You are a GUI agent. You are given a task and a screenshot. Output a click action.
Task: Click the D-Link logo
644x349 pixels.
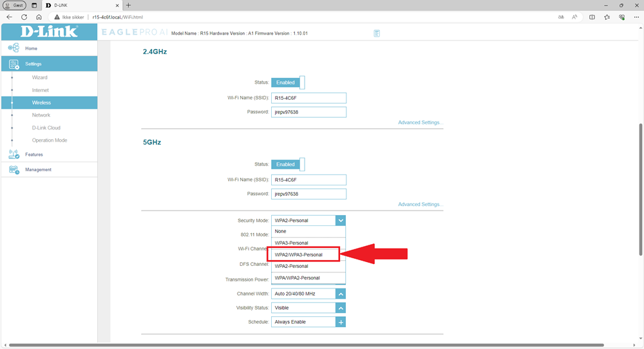[49, 32]
